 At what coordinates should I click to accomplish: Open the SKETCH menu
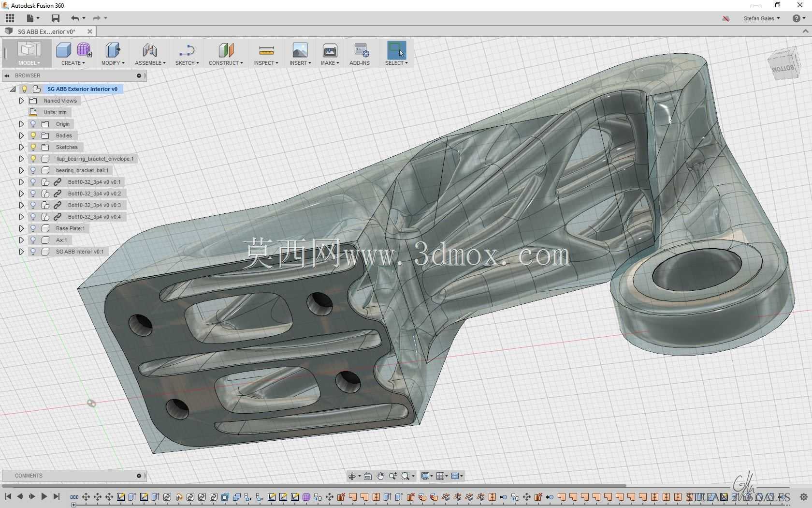(187, 63)
